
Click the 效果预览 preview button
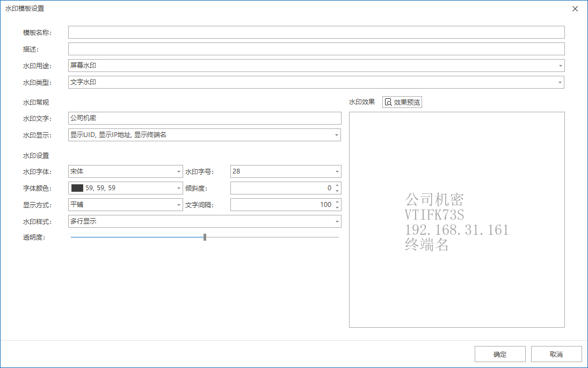(402, 102)
